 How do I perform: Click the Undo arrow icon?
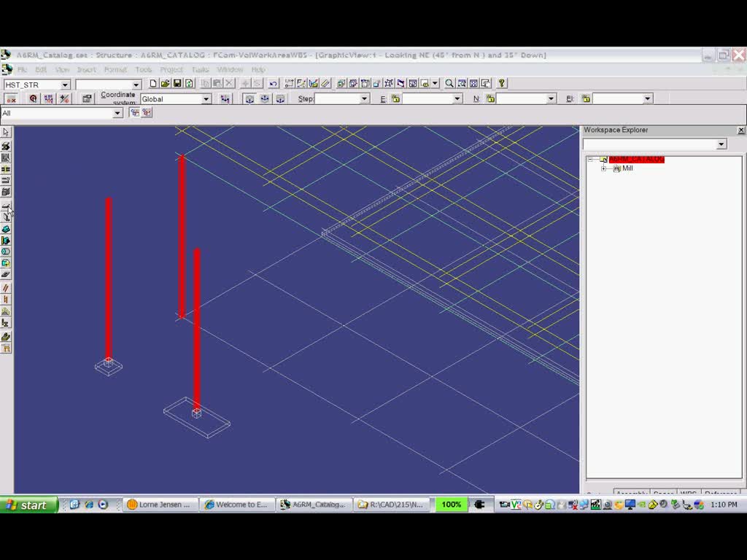click(x=273, y=83)
